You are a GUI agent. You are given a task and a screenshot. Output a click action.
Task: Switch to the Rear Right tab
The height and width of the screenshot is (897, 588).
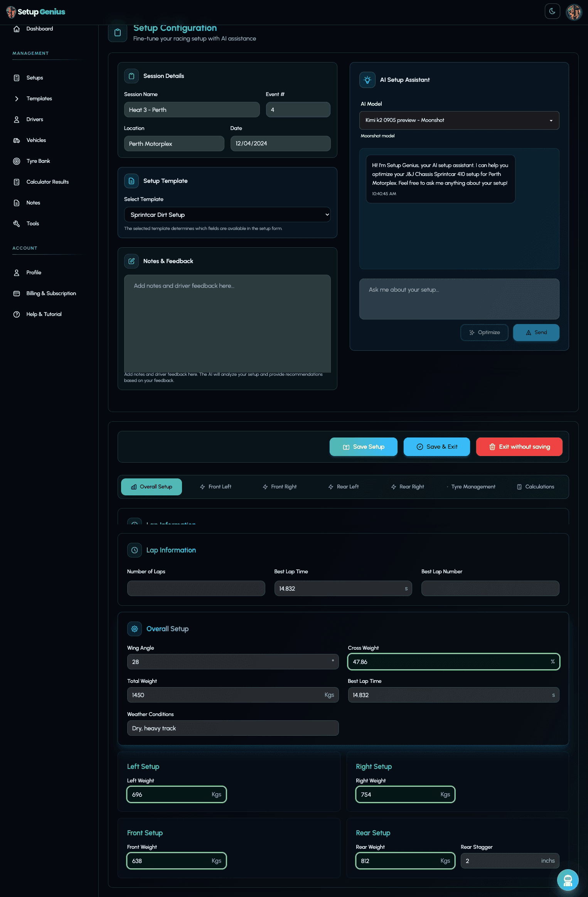click(x=408, y=487)
